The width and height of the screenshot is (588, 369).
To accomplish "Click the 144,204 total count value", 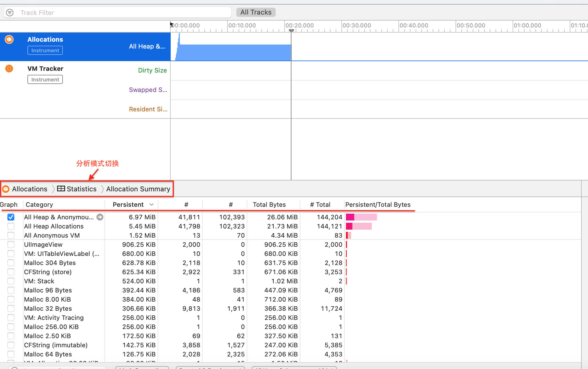I will (x=329, y=217).
